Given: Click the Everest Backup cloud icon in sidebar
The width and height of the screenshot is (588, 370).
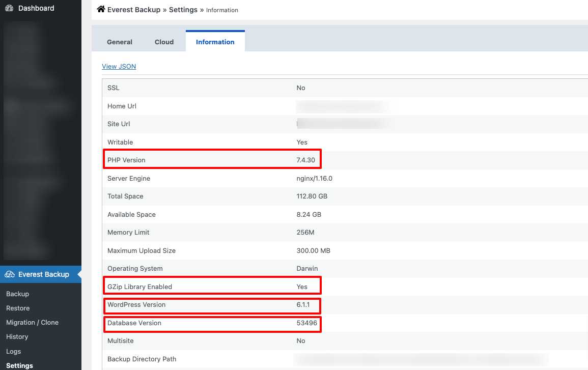Looking at the screenshot, I should [9, 274].
